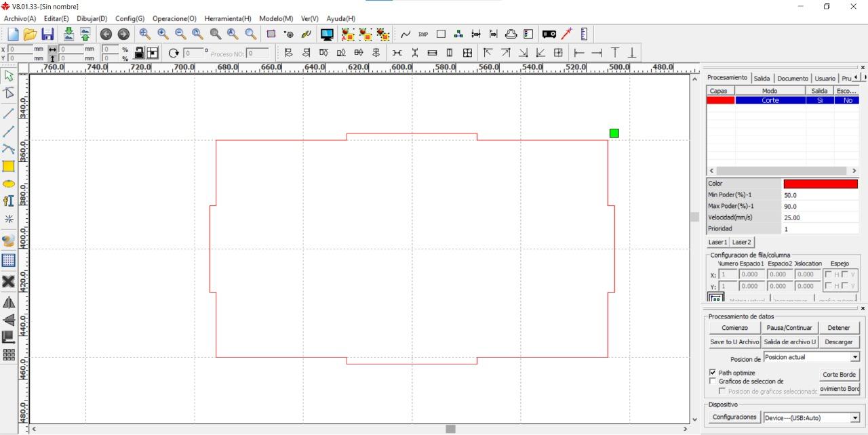868x435 pixels.
Task: Click the red Color swatch in layer properties
Action: (x=821, y=184)
